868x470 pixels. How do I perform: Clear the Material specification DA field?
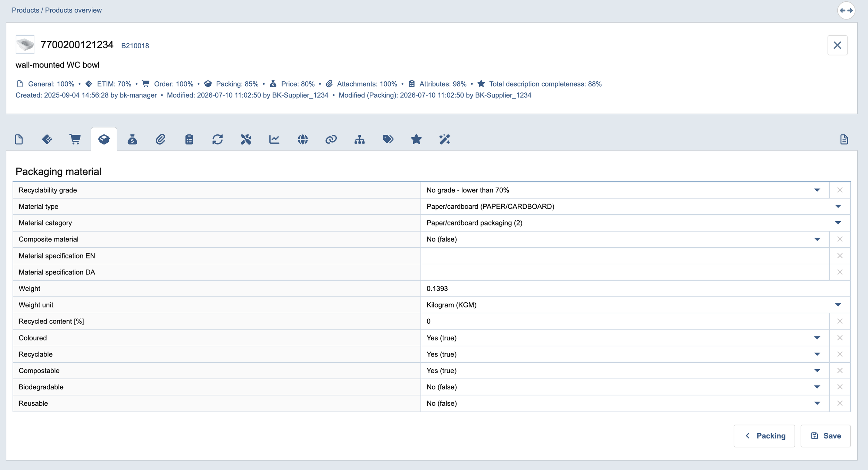(840, 272)
